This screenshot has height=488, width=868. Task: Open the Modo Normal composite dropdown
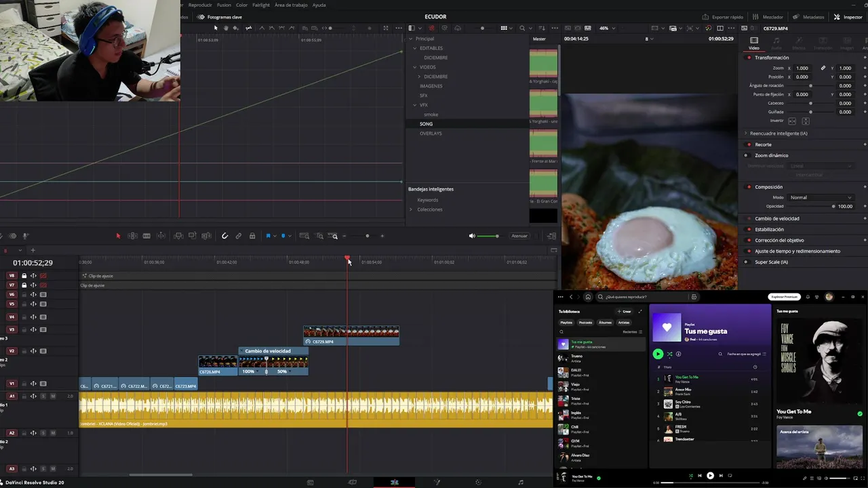point(821,197)
